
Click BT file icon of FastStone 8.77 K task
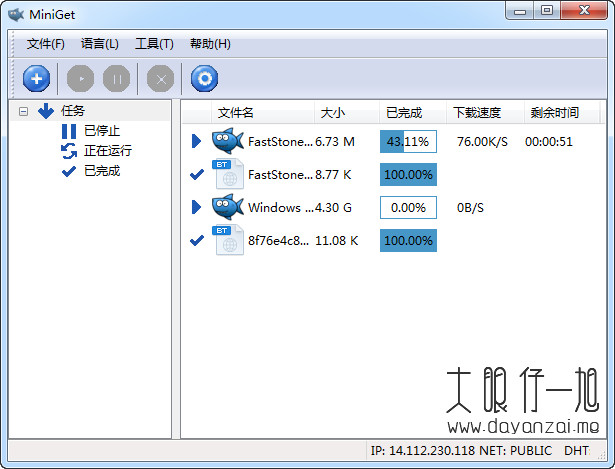[x=228, y=174]
